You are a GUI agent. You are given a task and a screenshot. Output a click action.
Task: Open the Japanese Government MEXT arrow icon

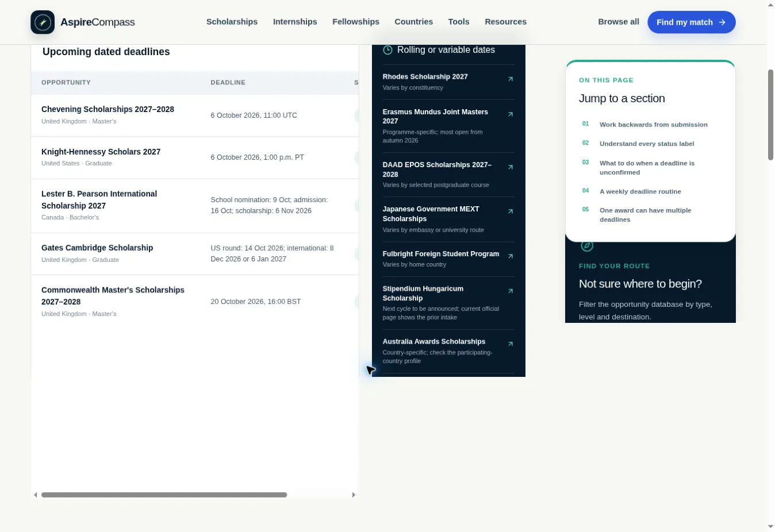511,211
